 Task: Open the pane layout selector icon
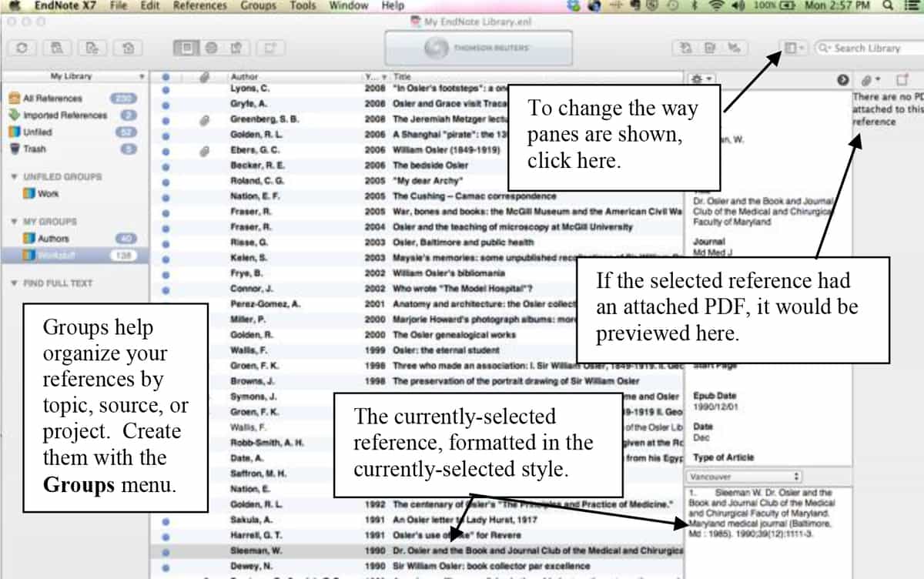click(x=792, y=48)
